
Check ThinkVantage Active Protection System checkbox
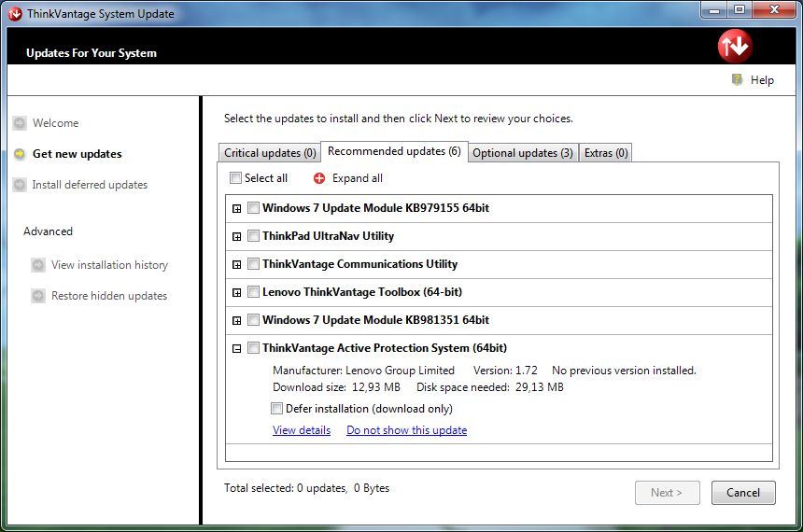coord(253,348)
